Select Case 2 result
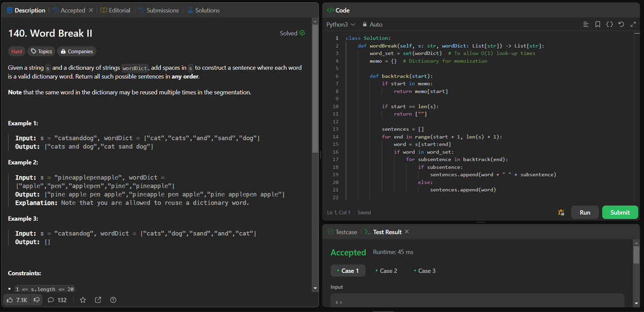 pos(386,271)
